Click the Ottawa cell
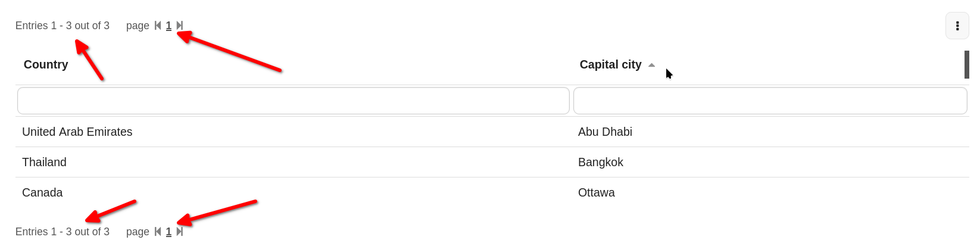980x246 pixels. tap(597, 192)
